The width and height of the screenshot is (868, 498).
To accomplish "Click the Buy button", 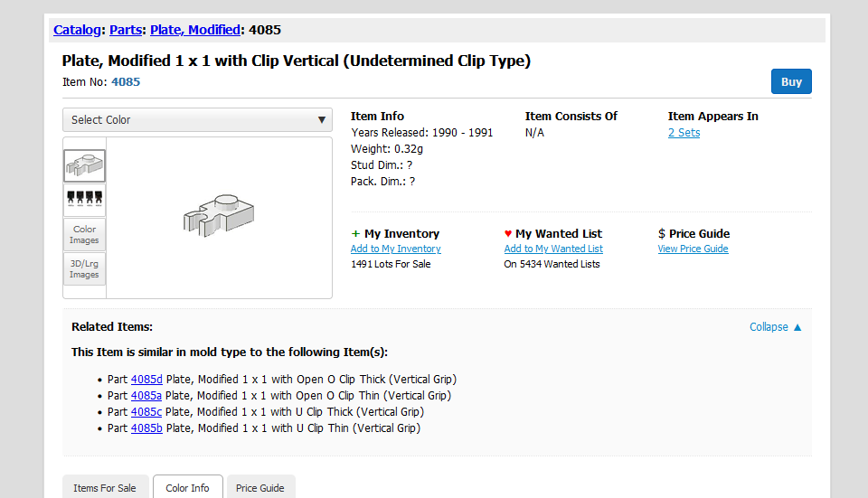I will tap(791, 81).
